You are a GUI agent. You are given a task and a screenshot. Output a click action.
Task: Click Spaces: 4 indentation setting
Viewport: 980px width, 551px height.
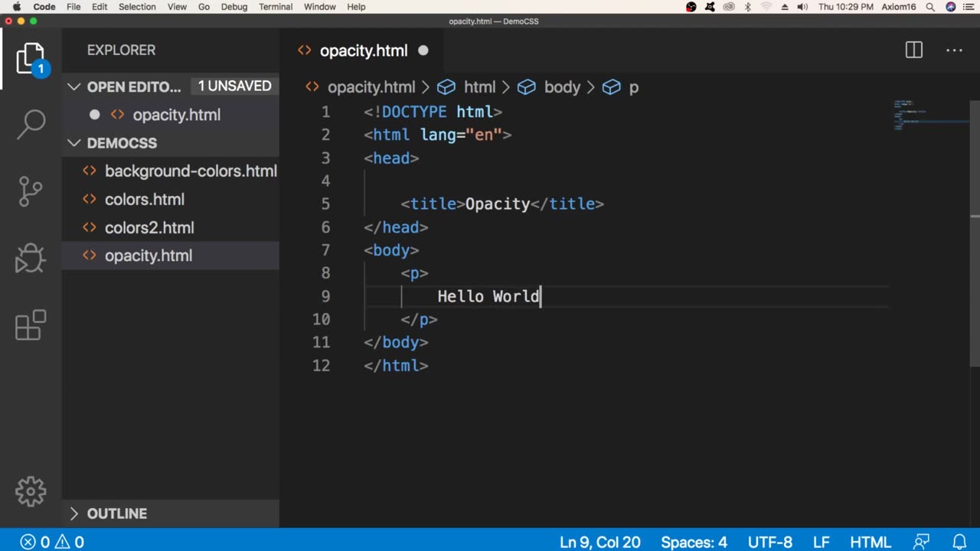click(694, 542)
